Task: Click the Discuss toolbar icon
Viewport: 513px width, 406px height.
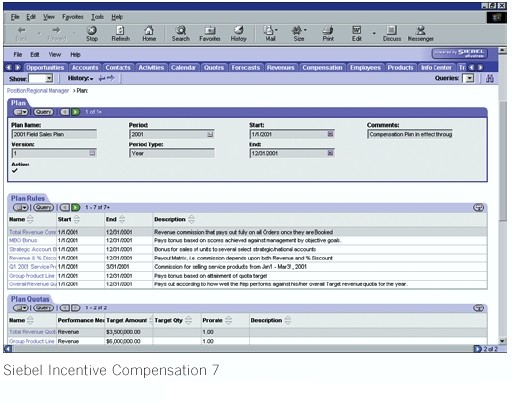Action: click(392, 30)
